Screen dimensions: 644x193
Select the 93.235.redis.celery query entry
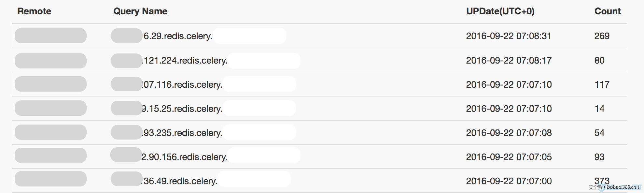183,133
